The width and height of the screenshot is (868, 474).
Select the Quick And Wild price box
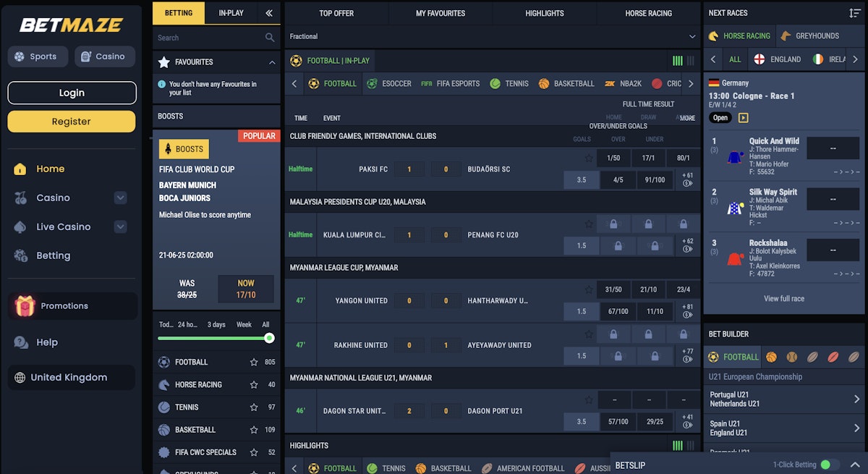(833, 148)
